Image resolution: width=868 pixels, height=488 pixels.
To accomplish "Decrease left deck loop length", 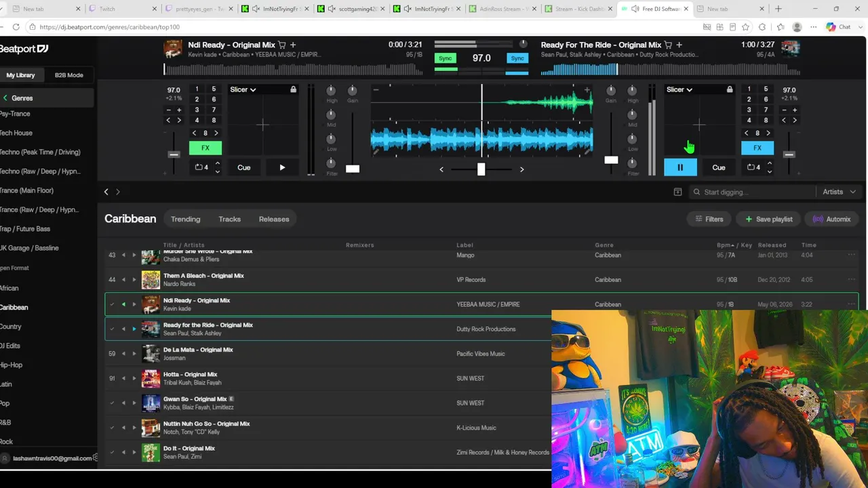I will point(217,171).
